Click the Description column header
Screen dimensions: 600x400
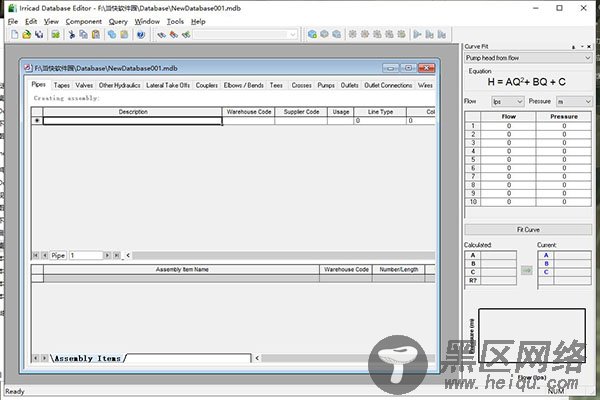point(133,112)
